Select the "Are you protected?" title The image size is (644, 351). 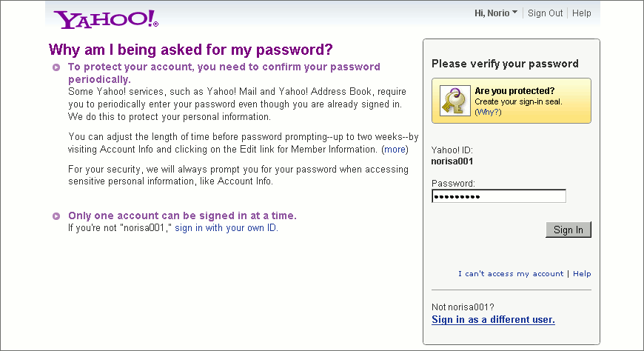pyautogui.click(x=514, y=91)
